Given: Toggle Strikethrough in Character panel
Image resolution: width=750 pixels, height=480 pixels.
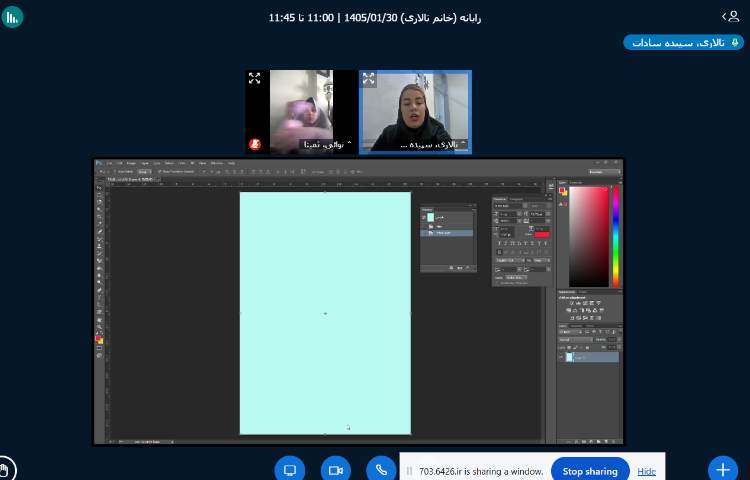Looking at the screenshot, I should (545, 243).
